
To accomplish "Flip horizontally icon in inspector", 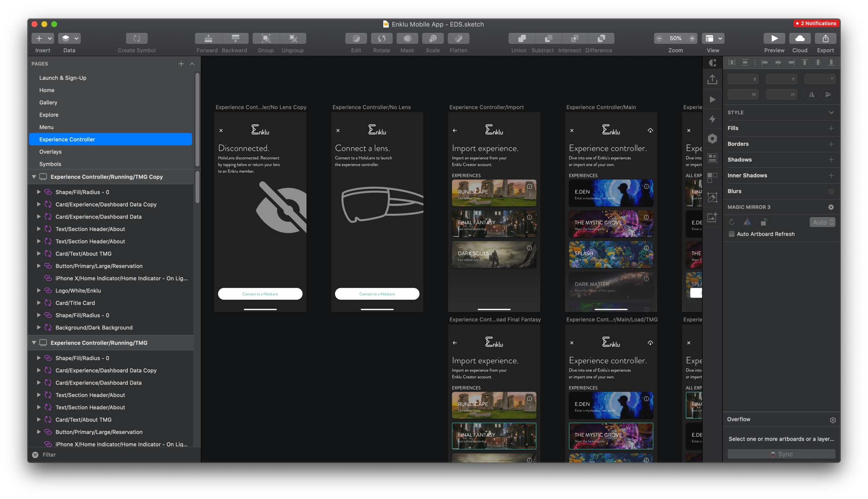I will pos(812,94).
